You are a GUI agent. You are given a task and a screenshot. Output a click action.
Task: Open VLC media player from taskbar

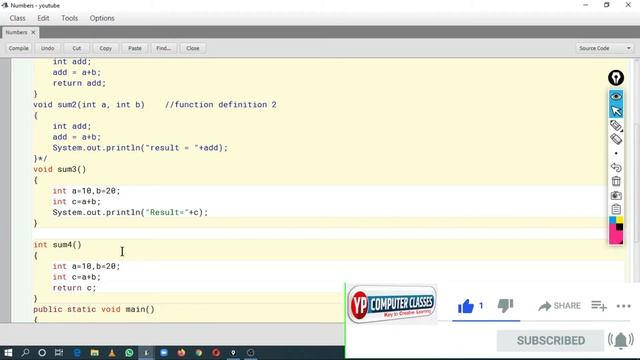tap(112, 353)
